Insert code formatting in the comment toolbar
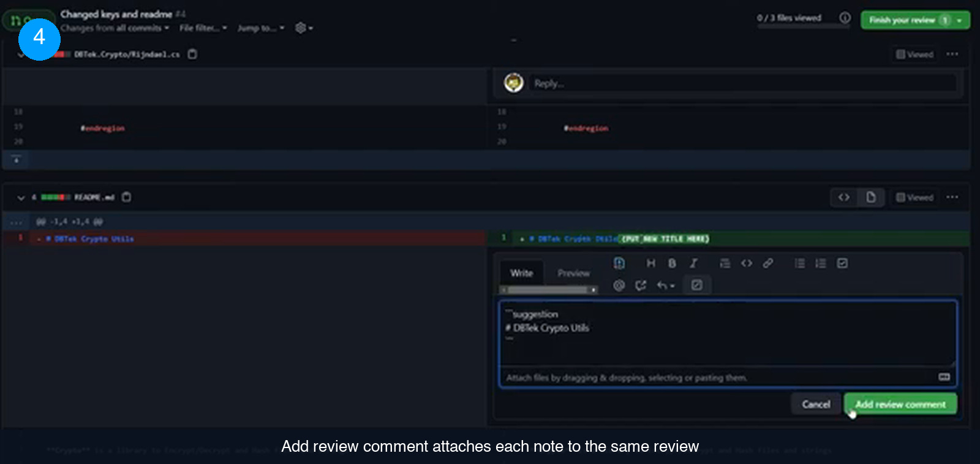This screenshot has height=464, width=980. coord(746,263)
